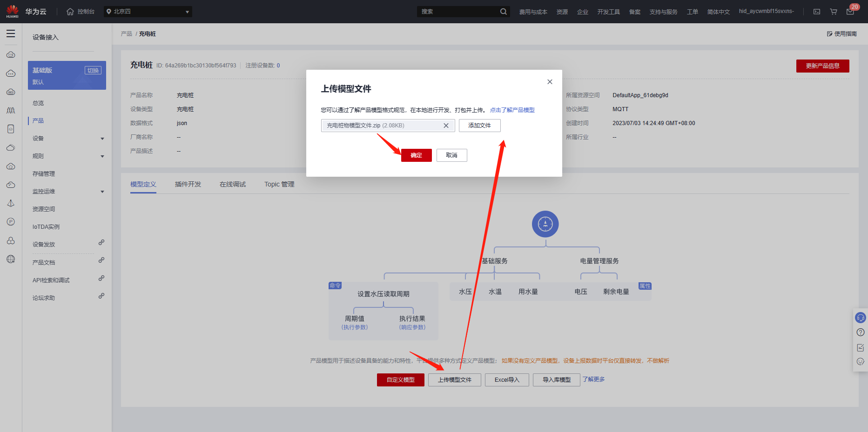868x432 pixels.
Task: Open the 北京四 region dropdown
Action: pyautogui.click(x=148, y=12)
